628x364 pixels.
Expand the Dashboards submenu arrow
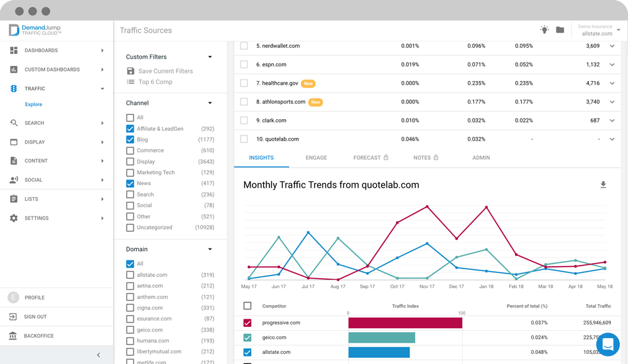(x=102, y=50)
